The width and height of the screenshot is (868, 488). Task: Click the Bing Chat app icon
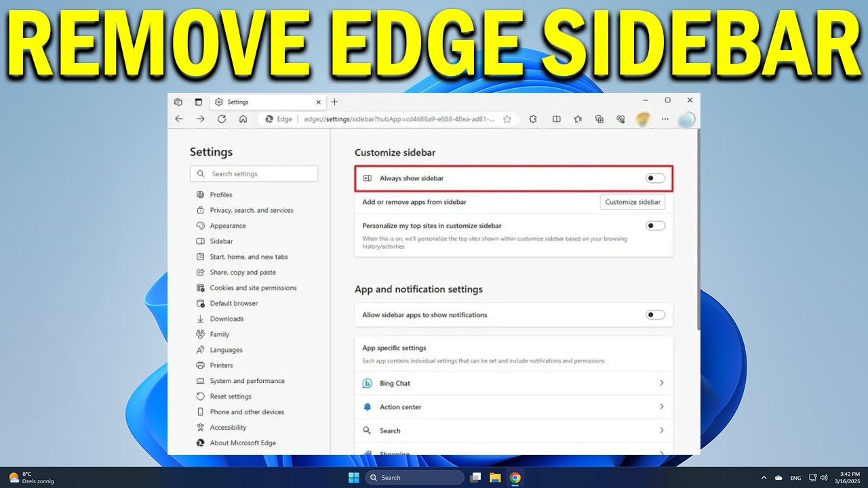click(x=367, y=383)
